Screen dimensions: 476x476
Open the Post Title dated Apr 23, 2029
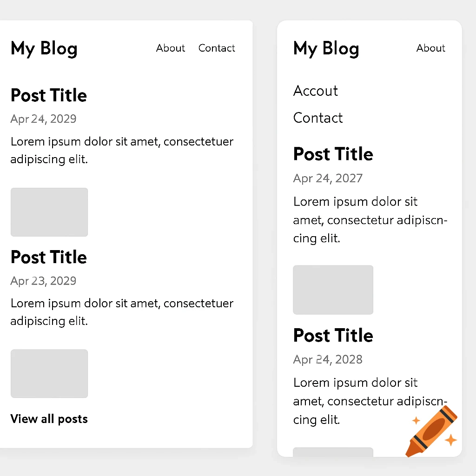[49, 257]
